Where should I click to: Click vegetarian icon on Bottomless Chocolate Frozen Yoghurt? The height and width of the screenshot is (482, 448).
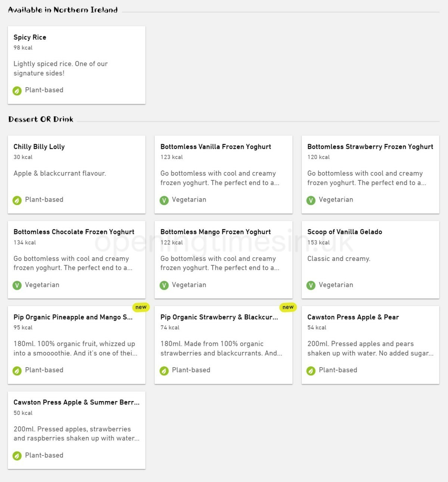pyautogui.click(x=17, y=285)
